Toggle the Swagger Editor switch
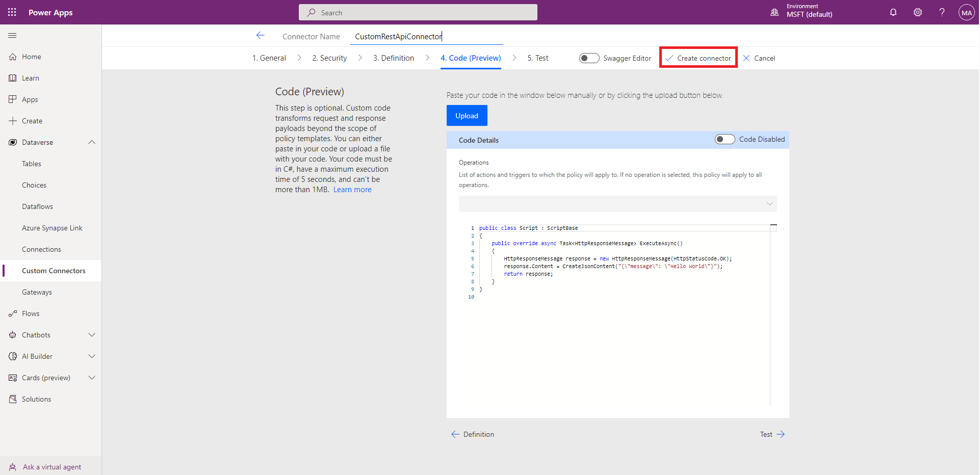 pyautogui.click(x=589, y=58)
